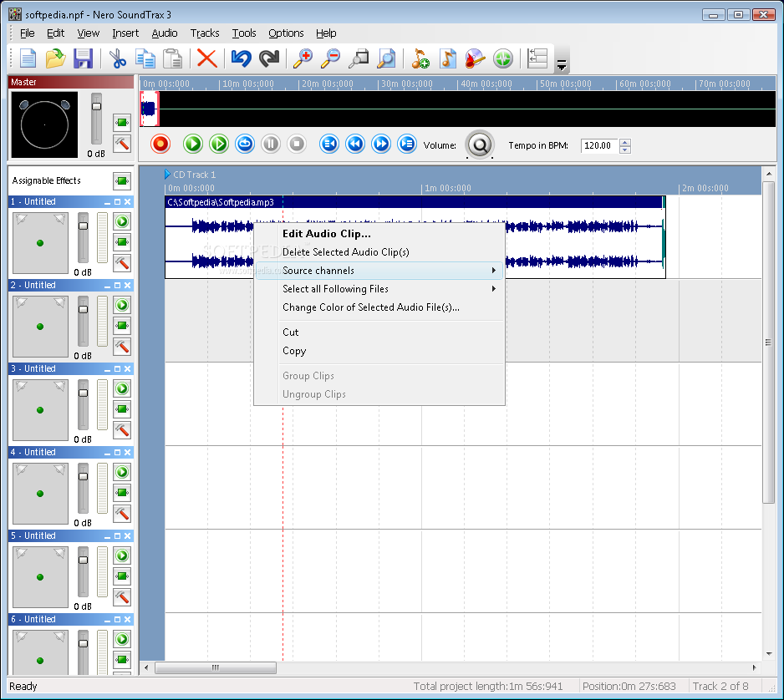This screenshot has width=784, height=700.
Task: Click the Tempo in BPM input field
Action: (x=599, y=145)
